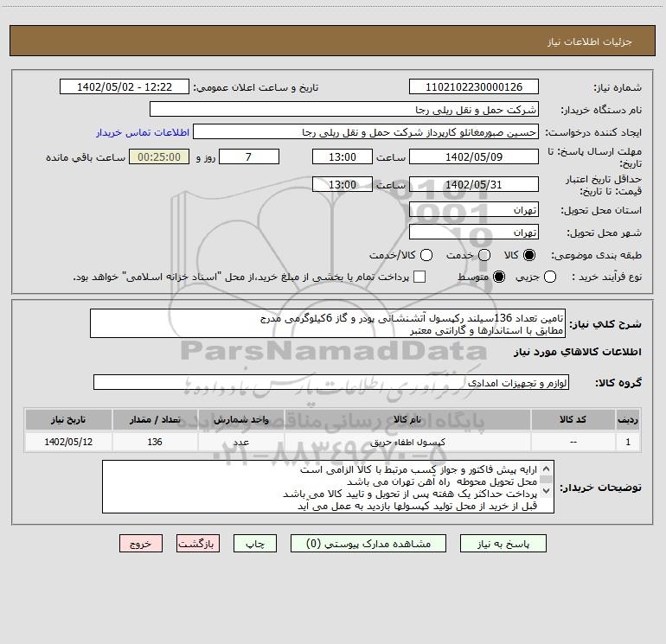Viewport: 666px width, 644px height.
Task: Click the گروه کالا field لوازم و تجهیزات امدادی
Action: pyautogui.click(x=331, y=382)
